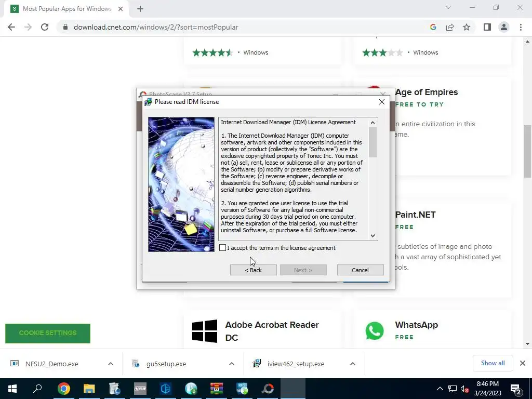Open a new browser tab
The image size is (532, 399).
tap(140, 9)
